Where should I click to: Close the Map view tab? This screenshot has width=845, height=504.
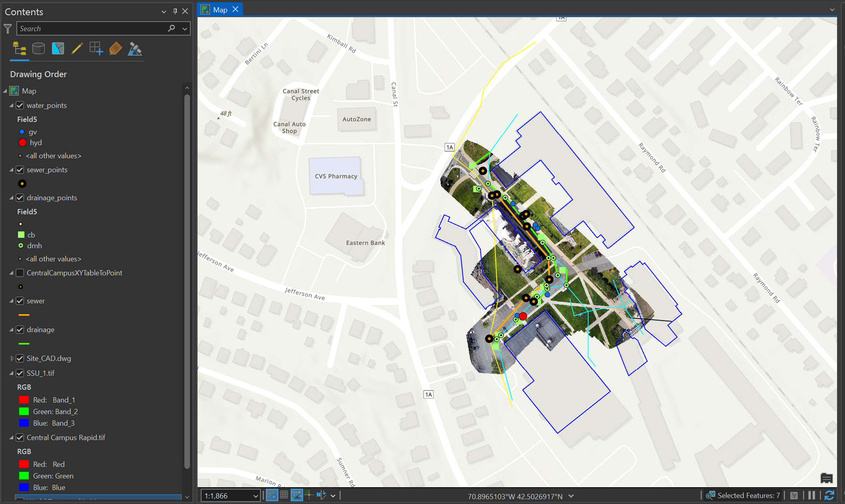pyautogui.click(x=236, y=9)
